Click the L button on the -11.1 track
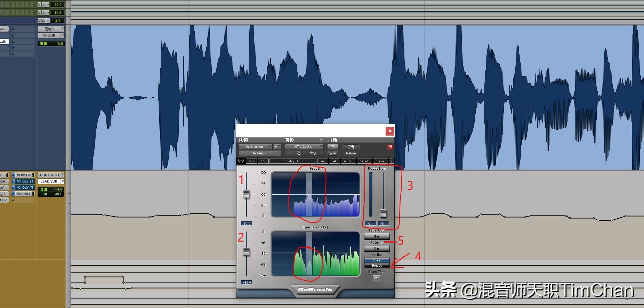644x308 pixels. click(43, 13)
